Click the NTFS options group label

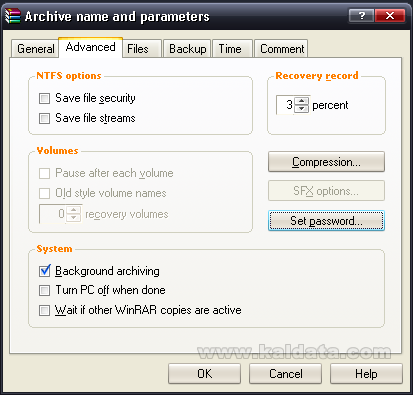(x=69, y=76)
